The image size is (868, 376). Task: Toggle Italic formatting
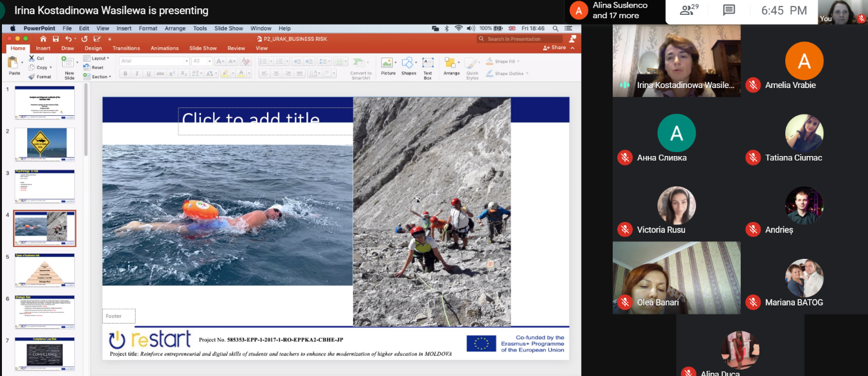[137, 74]
